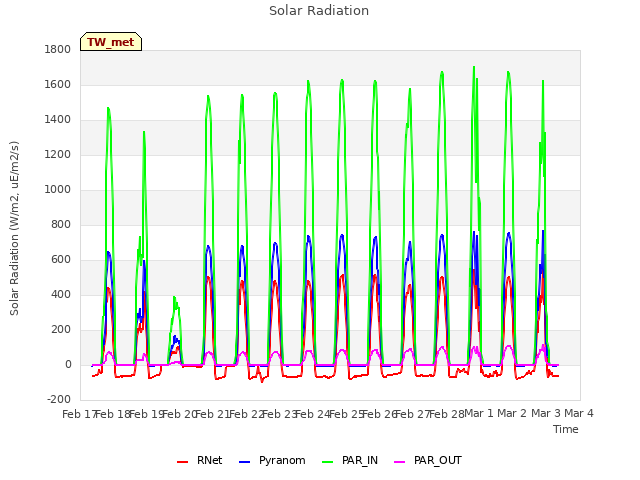This screenshot has width=640, height=480.
Task: Click the Mar 2 x-axis date label
Action: coord(512,413)
